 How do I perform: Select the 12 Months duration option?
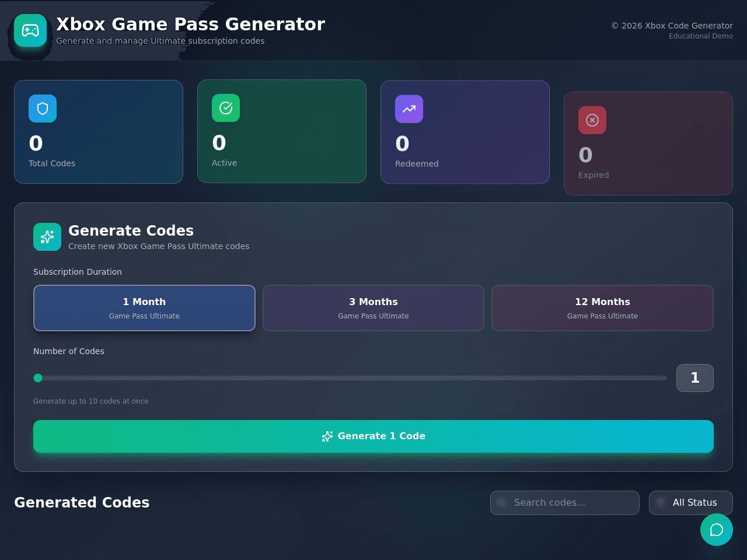click(603, 308)
